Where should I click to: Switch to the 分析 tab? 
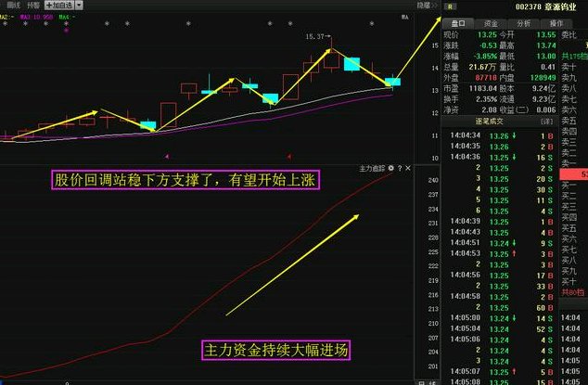click(523, 23)
